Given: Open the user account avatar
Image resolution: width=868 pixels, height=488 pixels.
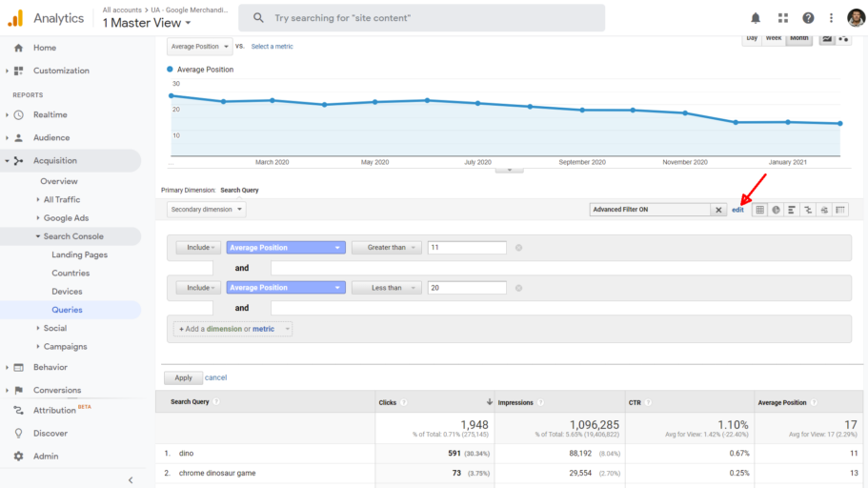Looking at the screenshot, I should point(856,18).
